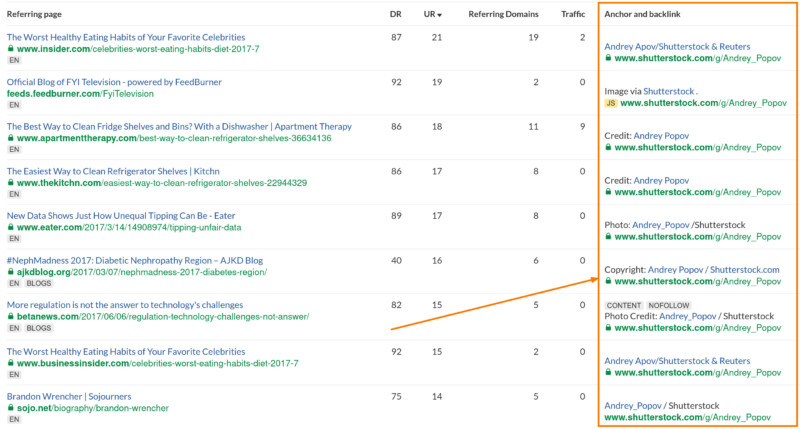Open #NephMadness 2017 Diabetic Nephropathy title
This screenshot has height=429, width=800.
[x=135, y=260]
